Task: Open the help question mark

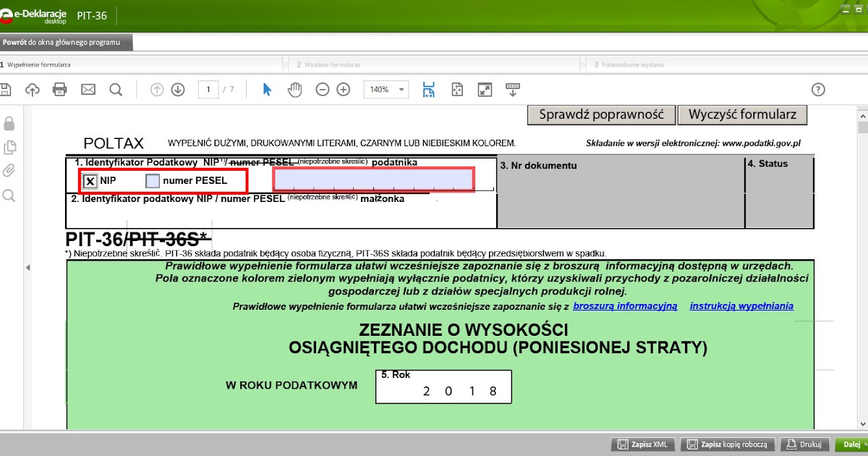Action: tap(818, 89)
